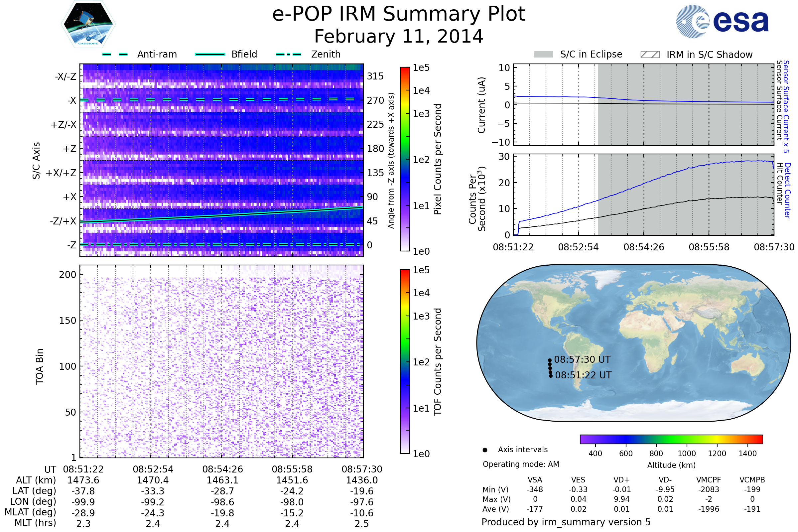798x532 pixels.
Task: Click the e-POP IRM Summary Plot title
Action: (x=399, y=14)
